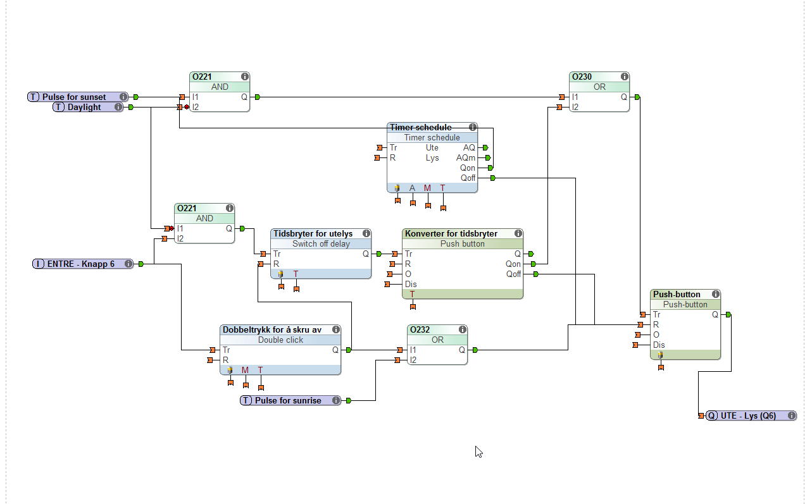The height and width of the screenshot is (504, 812).
Task: Click the info icon on Daylight input
Action: coord(118,107)
